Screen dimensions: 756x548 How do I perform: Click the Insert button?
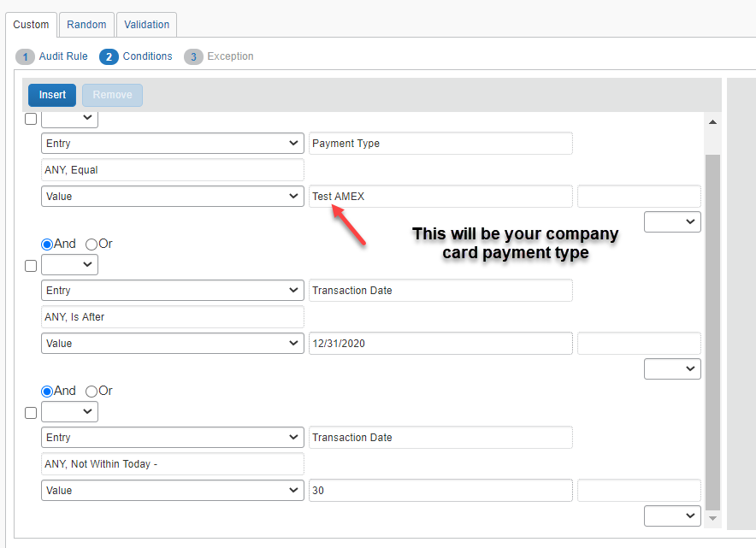coord(52,95)
